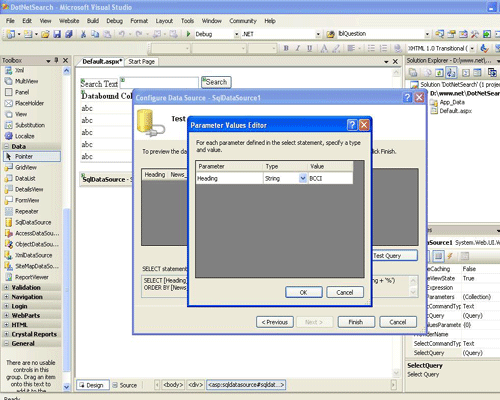
Task: Toggle Italic formatting button
Action: click(x=297, y=48)
